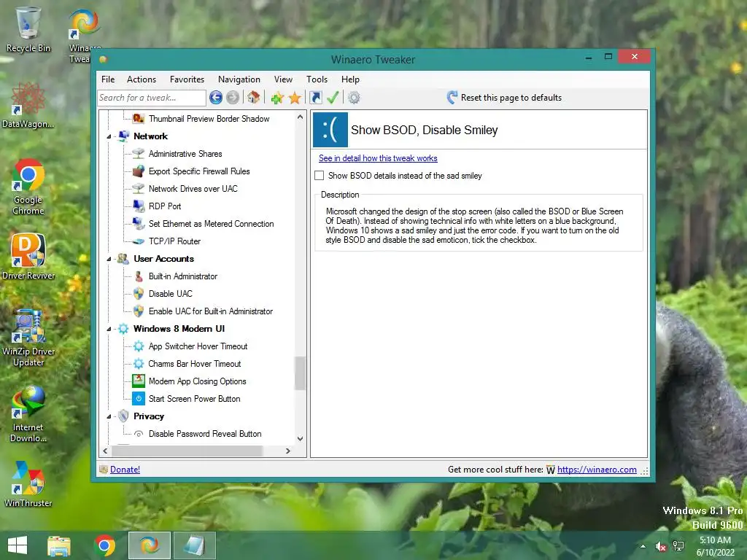This screenshot has width=747, height=560.
Task: Open the Navigation menu
Action: (239, 79)
